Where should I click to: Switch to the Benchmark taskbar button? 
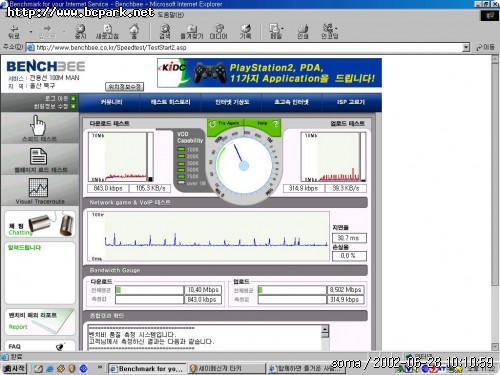147,369
